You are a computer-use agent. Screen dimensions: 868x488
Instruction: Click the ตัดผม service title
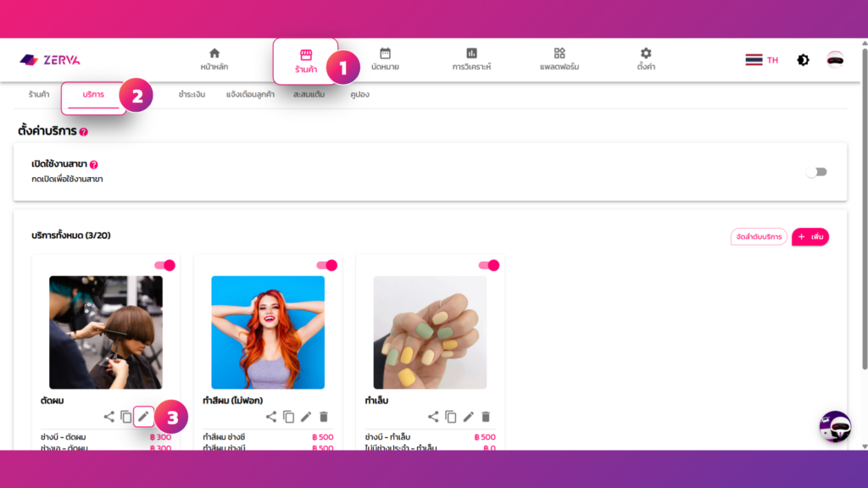click(52, 401)
